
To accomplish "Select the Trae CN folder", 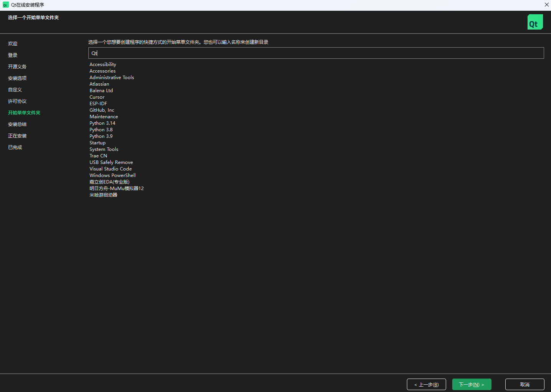I will pyautogui.click(x=98, y=156).
